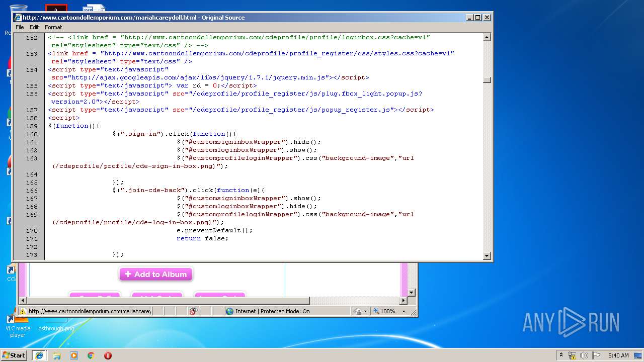Click the 5:40 AM clock

(x=618, y=355)
